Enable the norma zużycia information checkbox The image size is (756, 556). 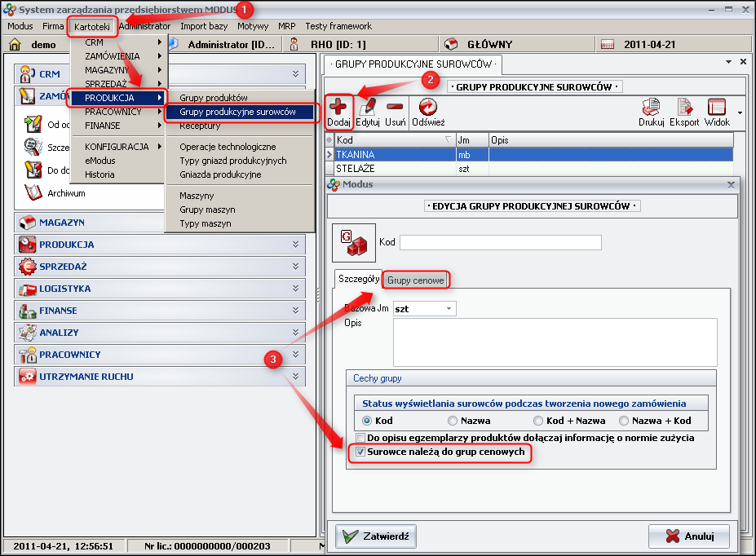361,438
